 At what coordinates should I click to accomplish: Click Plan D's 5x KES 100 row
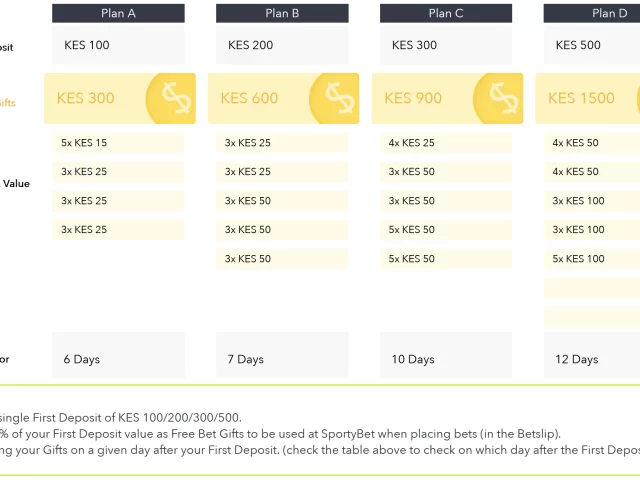[x=592, y=259]
